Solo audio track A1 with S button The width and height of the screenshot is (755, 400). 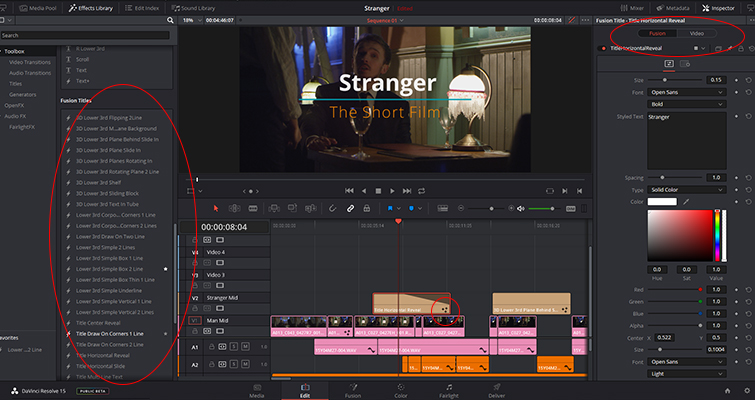tap(232, 346)
